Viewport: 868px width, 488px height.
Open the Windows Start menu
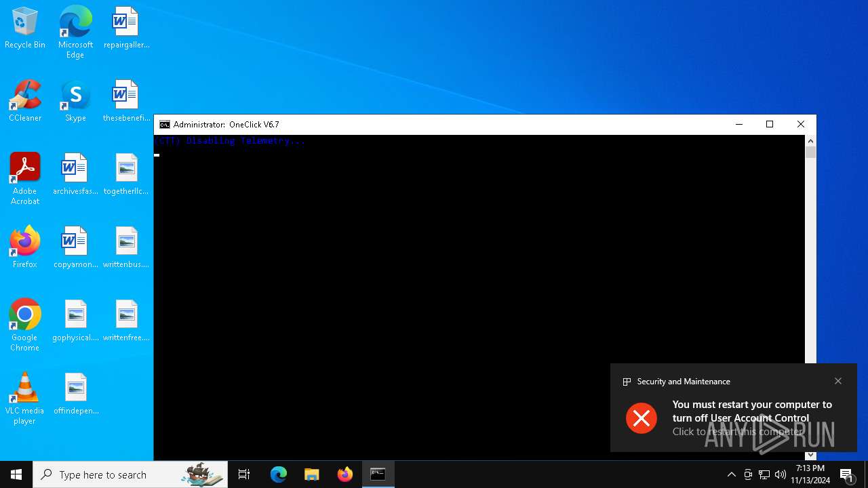[x=16, y=474]
